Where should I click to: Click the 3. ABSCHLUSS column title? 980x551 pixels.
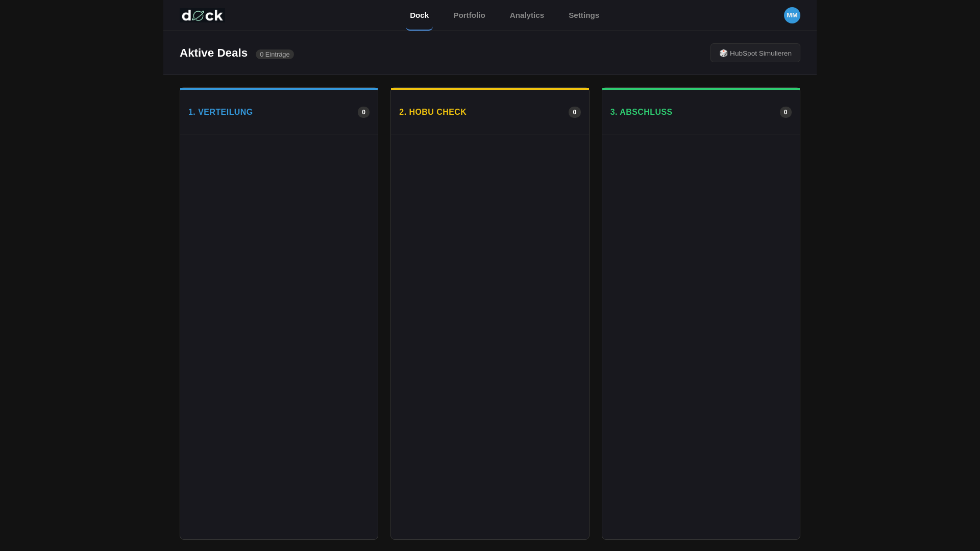[x=641, y=112]
